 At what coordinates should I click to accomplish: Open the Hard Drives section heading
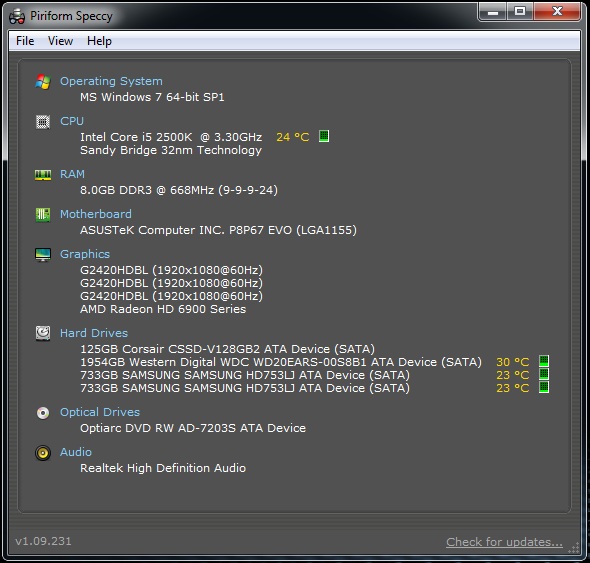pos(94,333)
